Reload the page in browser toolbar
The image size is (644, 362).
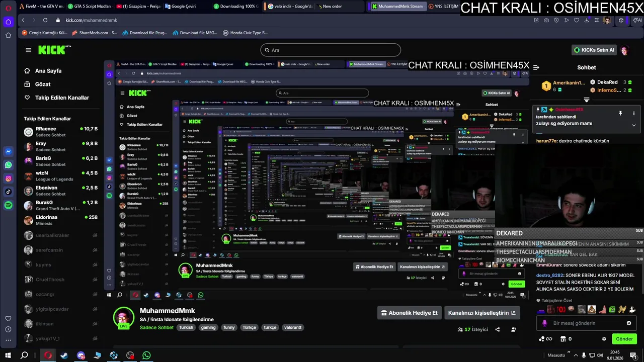[45, 20]
